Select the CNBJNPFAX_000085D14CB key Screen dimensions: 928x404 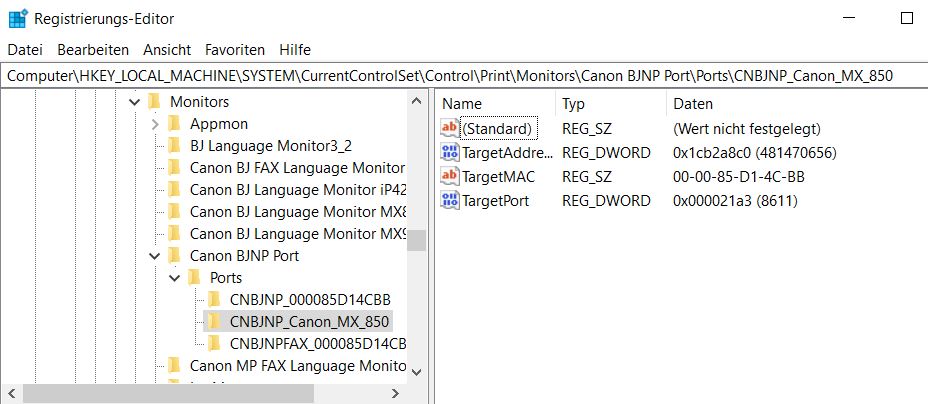point(317,343)
